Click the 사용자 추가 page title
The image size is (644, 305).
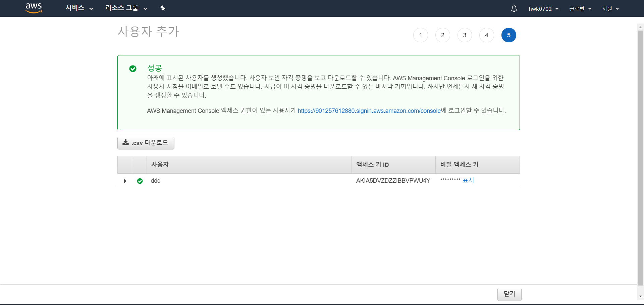click(x=148, y=32)
